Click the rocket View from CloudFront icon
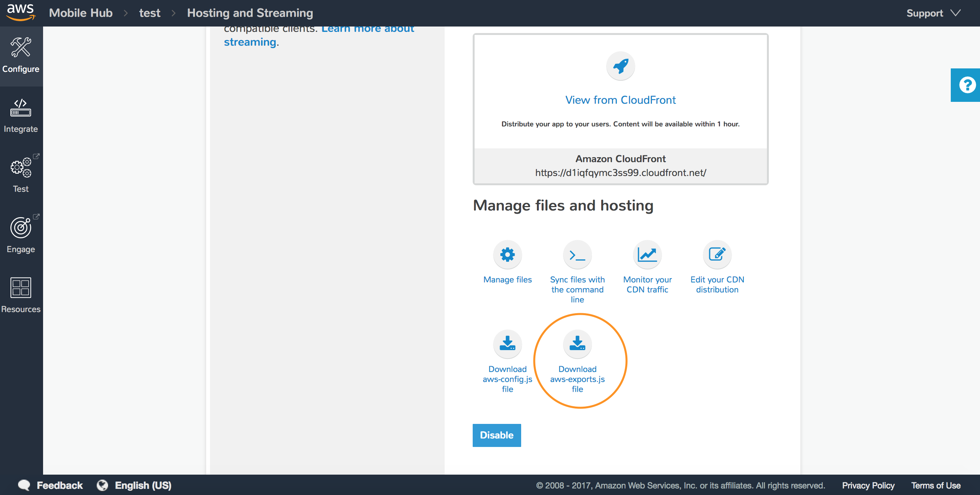The image size is (980, 495). pyautogui.click(x=620, y=66)
